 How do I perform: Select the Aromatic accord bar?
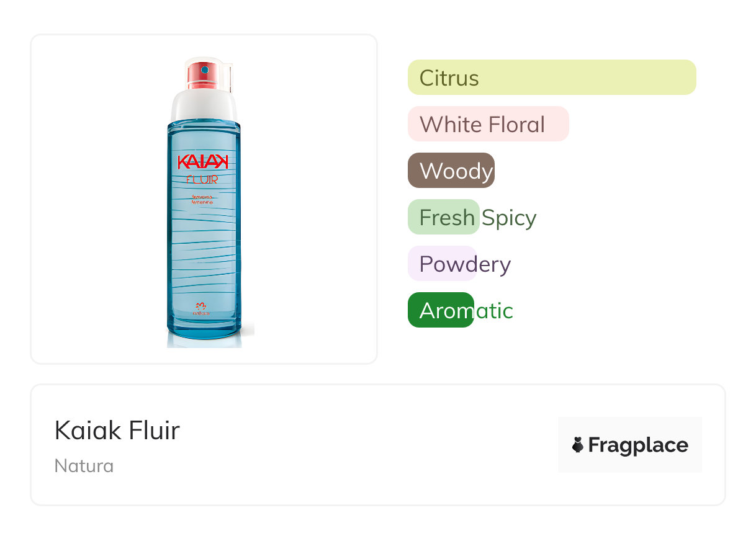pyautogui.click(x=441, y=310)
